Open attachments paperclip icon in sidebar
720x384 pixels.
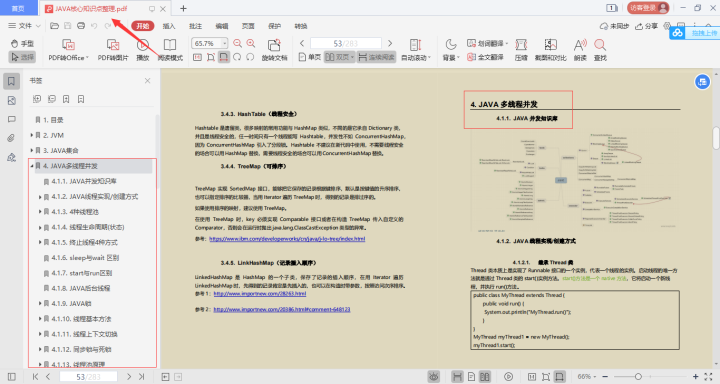pos(11,138)
